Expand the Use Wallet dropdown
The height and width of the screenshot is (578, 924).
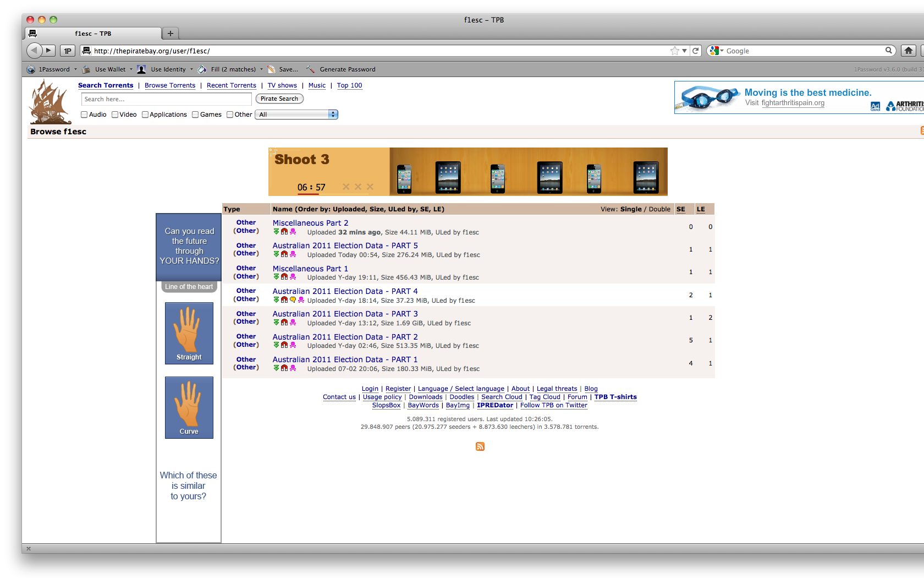point(131,69)
